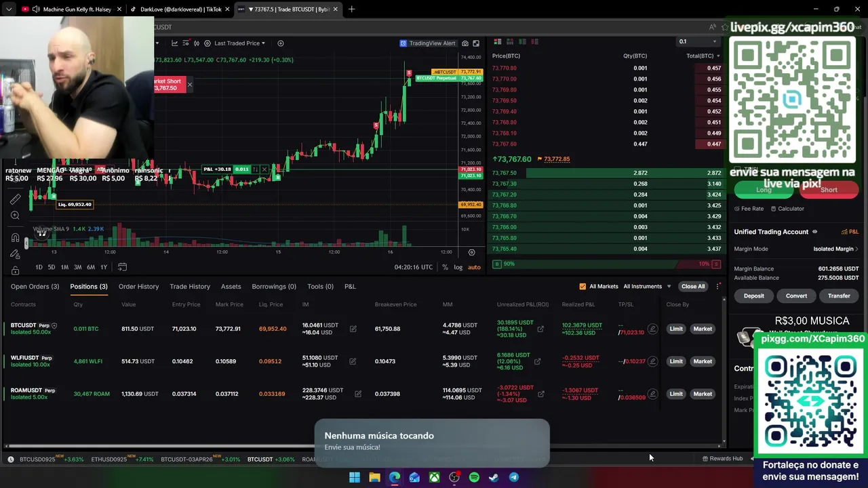Image resolution: width=868 pixels, height=488 pixels.
Task: Show order book both-sides view icon
Action: pos(498,42)
